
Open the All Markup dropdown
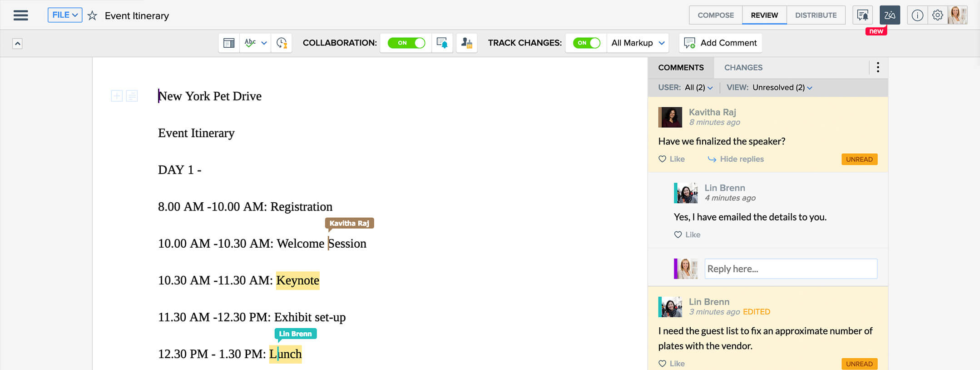click(x=638, y=43)
